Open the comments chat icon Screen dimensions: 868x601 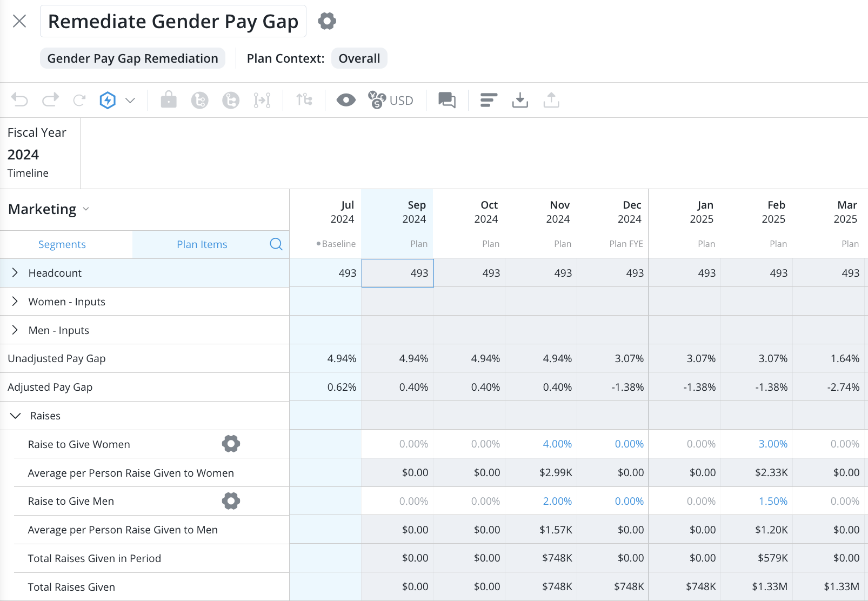point(447,100)
